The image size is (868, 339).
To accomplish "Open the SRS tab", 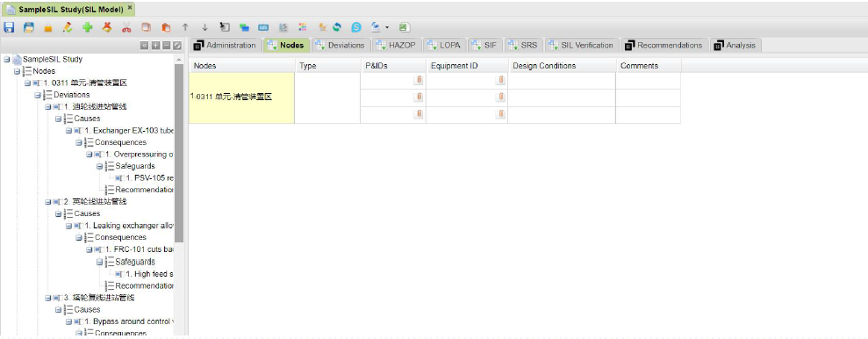I will pyautogui.click(x=522, y=46).
